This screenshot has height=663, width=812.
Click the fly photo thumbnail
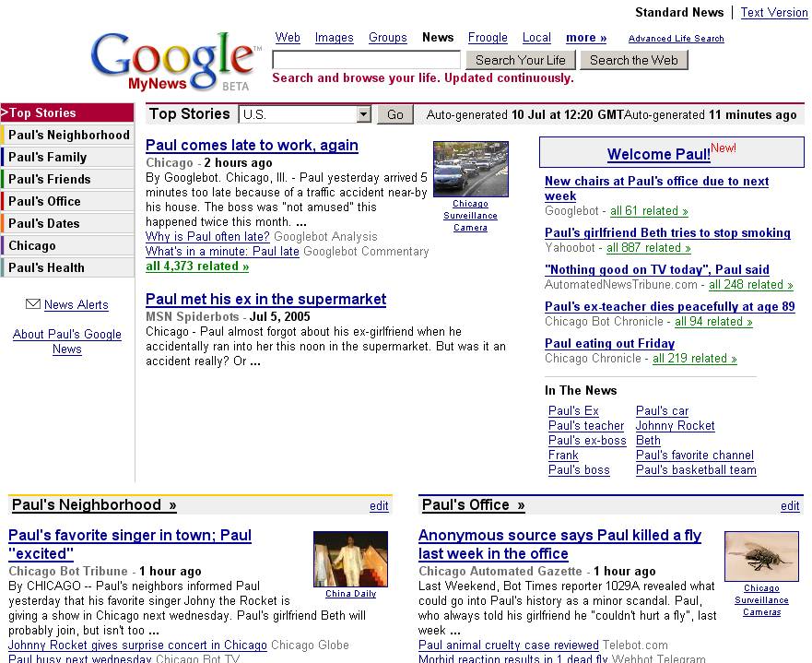(761, 556)
